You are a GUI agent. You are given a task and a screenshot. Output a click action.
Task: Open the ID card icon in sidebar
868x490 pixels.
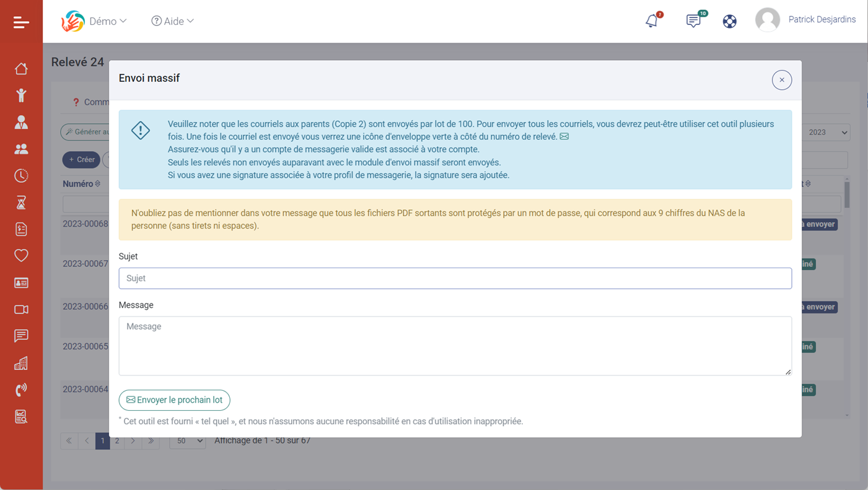tap(21, 282)
